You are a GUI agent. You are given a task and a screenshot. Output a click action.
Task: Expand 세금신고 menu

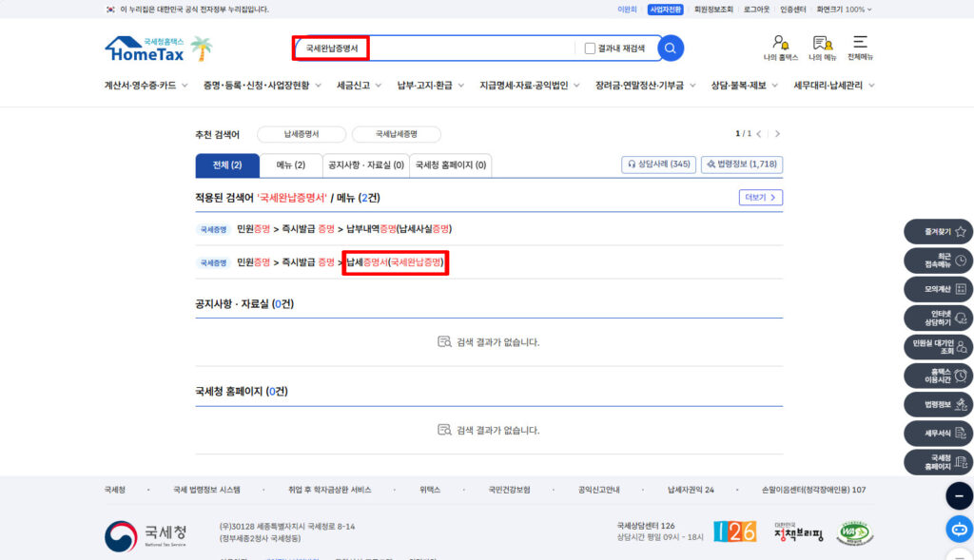pos(359,85)
